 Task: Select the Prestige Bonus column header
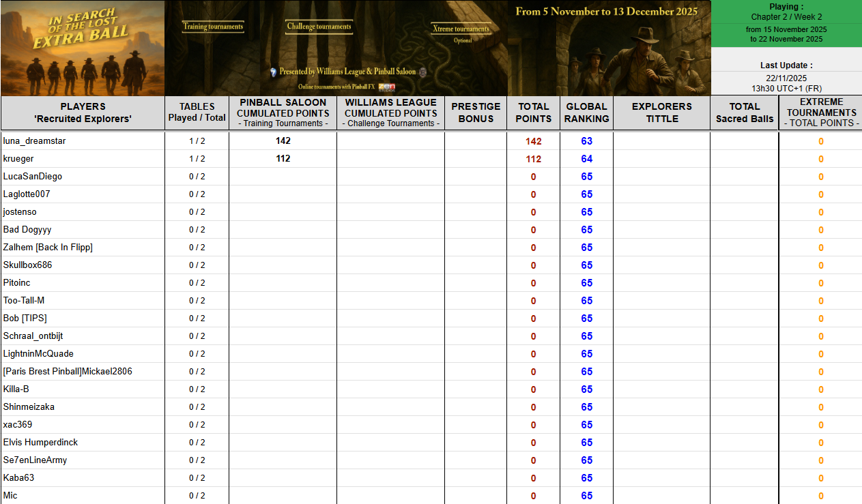click(x=476, y=113)
